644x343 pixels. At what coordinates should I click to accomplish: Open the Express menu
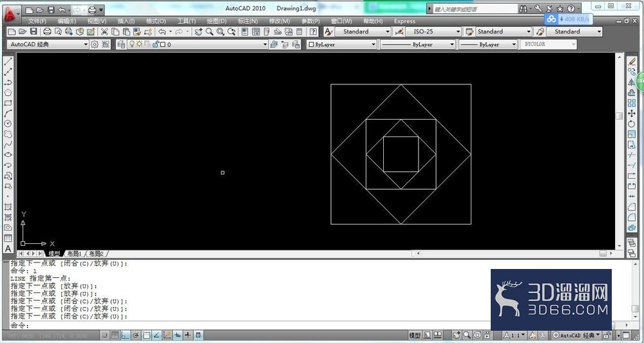click(x=404, y=21)
